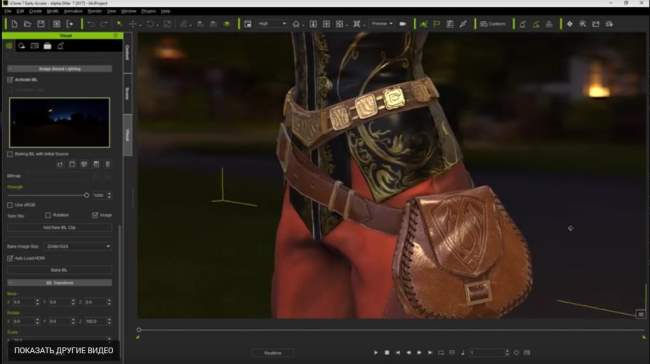Screen dimensions: 650x364
Task: Click the timeline playhead at track start
Action: click(x=139, y=330)
